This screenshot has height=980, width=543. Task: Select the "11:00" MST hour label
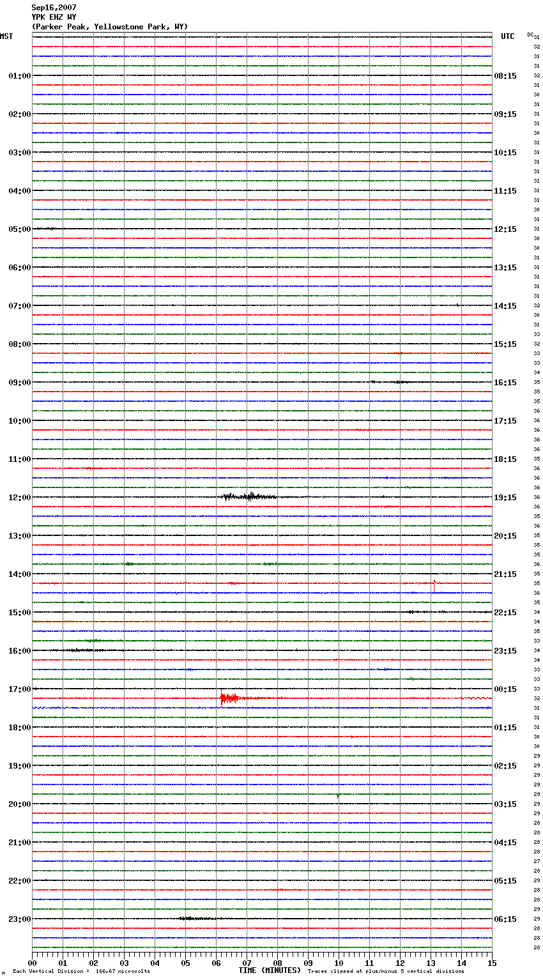pyautogui.click(x=20, y=459)
